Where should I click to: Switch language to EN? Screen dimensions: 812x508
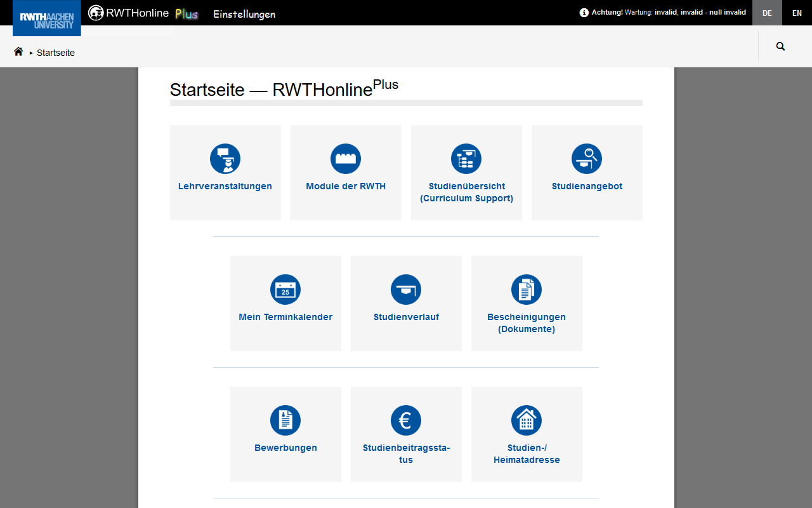click(797, 13)
